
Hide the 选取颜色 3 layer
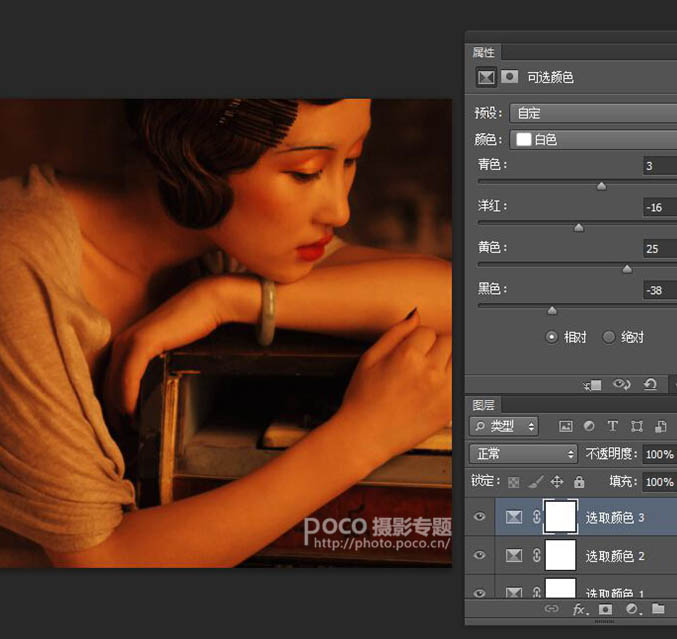[480, 517]
